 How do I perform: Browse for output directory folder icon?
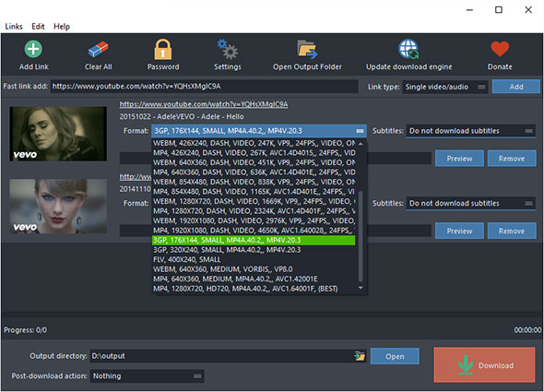360,356
